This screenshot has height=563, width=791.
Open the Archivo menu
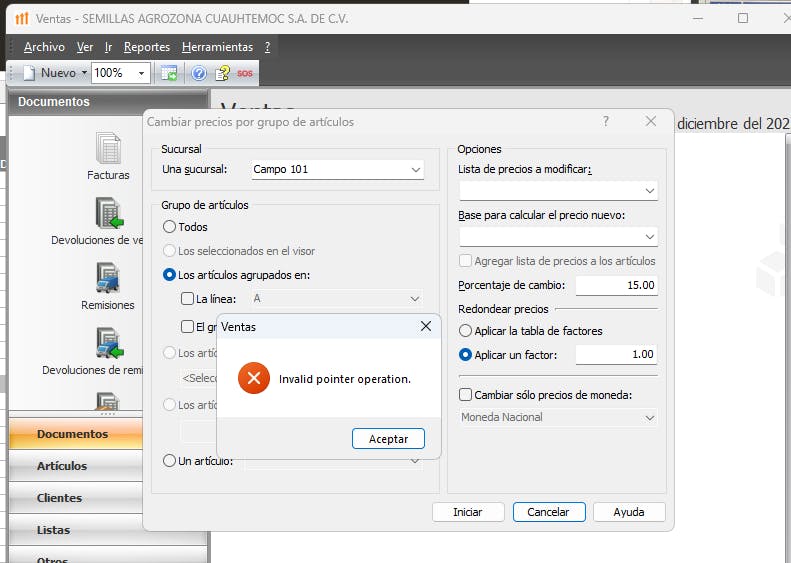(44, 47)
